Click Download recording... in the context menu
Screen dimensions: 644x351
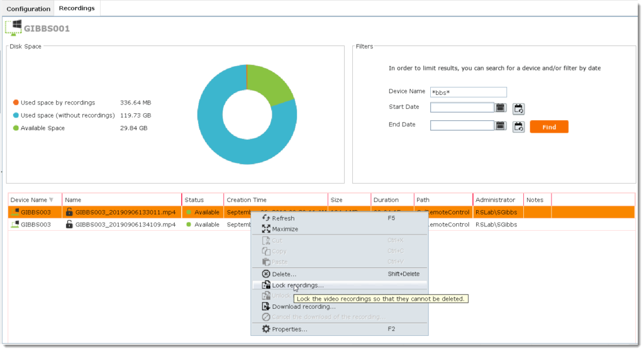click(303, 307)
